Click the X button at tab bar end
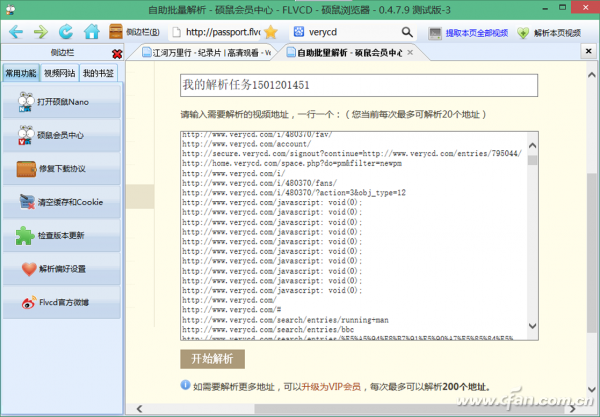This screenshot has width=600, height=417. (589, 51)
